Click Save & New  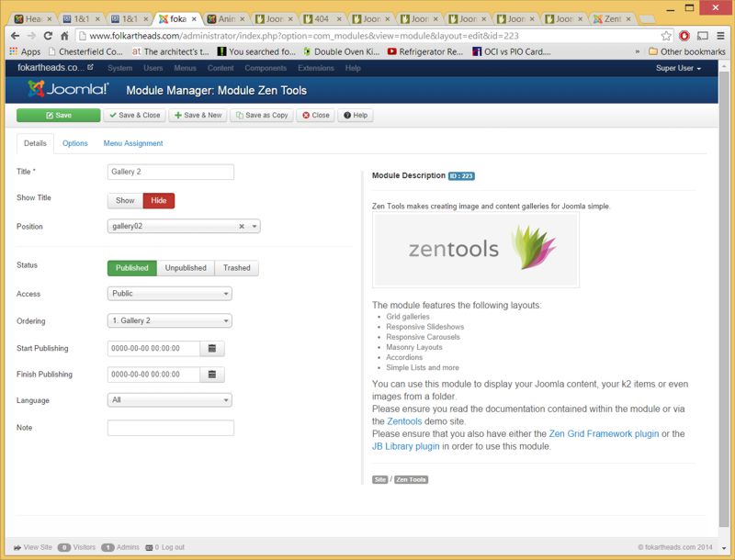click(198, 115)
